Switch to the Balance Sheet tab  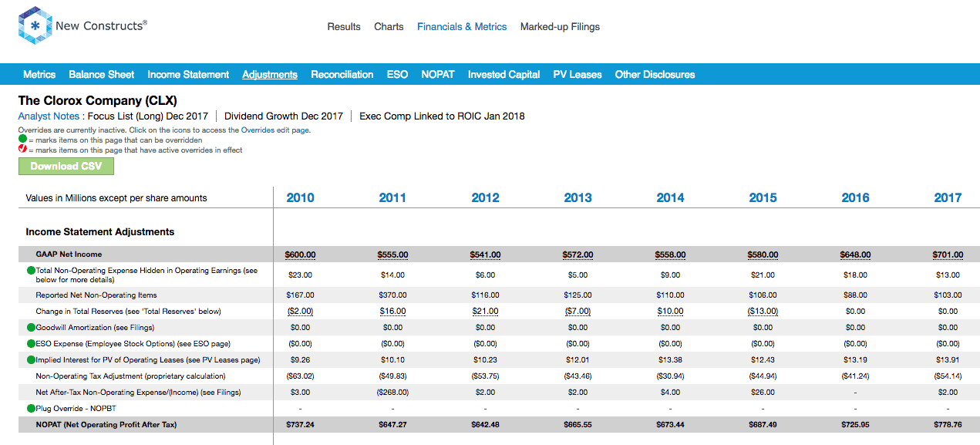tap(102, 75)
